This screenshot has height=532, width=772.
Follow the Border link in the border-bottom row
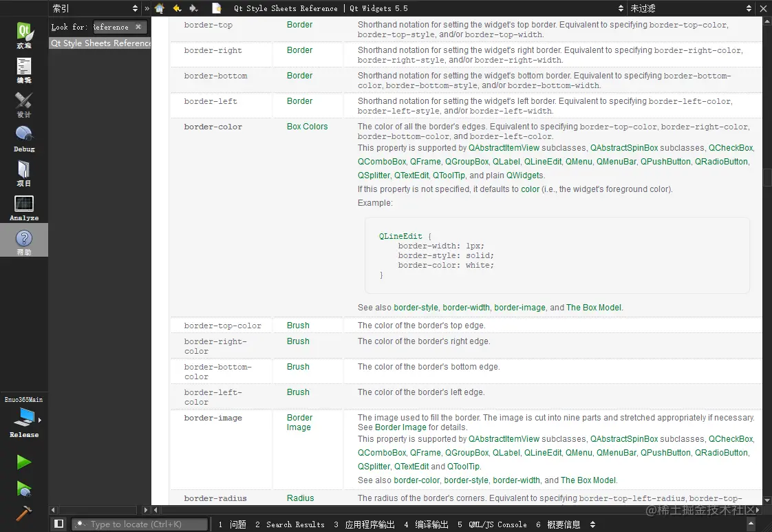(299, 76)
